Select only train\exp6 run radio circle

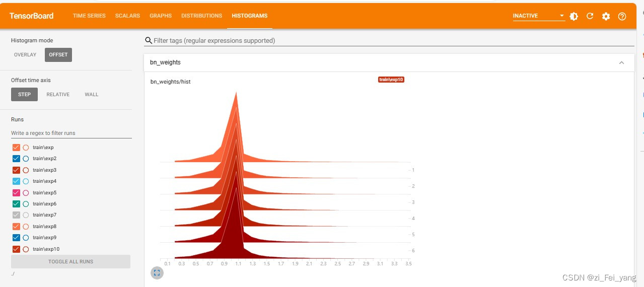[x=26, y=204]
